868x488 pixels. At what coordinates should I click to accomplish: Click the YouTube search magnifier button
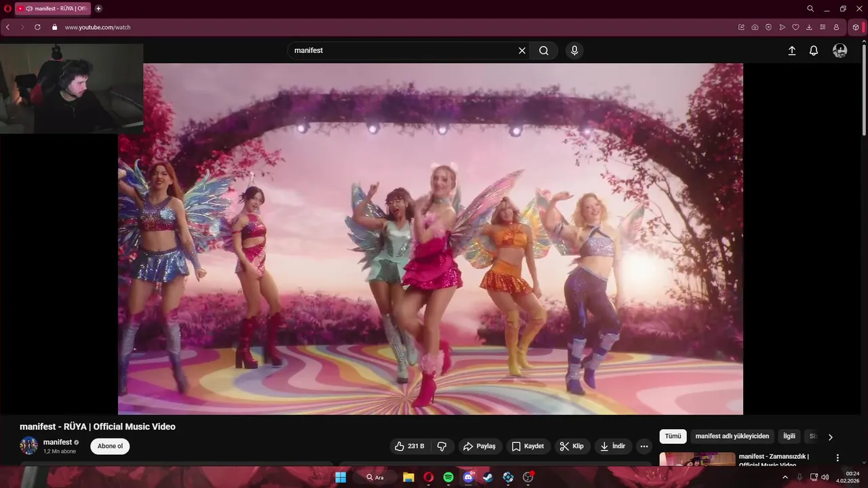[544, 51]
